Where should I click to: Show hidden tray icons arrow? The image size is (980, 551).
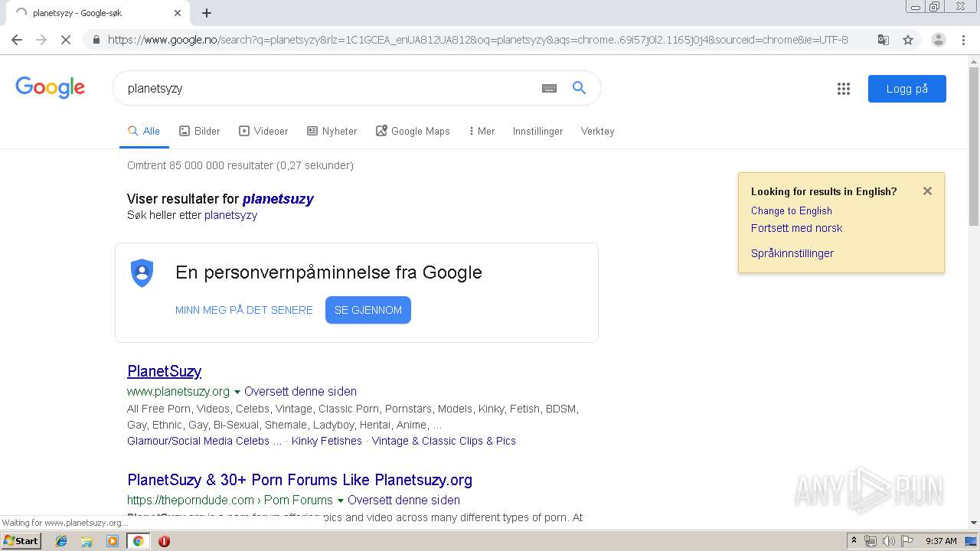click(x=854, y=541)
